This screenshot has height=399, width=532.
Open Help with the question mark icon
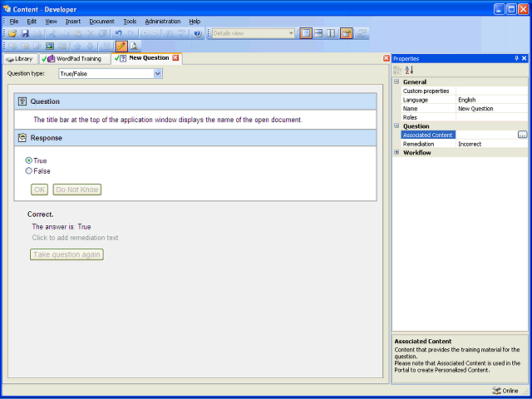tap(198, 33)
